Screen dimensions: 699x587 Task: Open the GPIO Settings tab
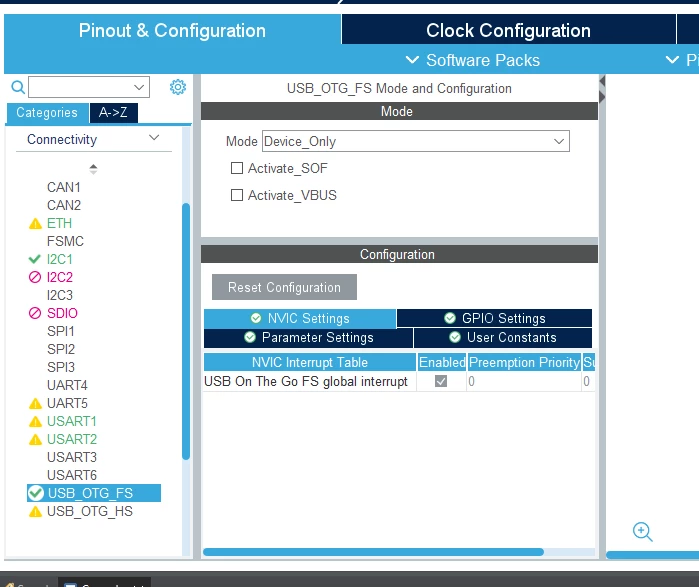pyautogui.click(x=494, y=318)
